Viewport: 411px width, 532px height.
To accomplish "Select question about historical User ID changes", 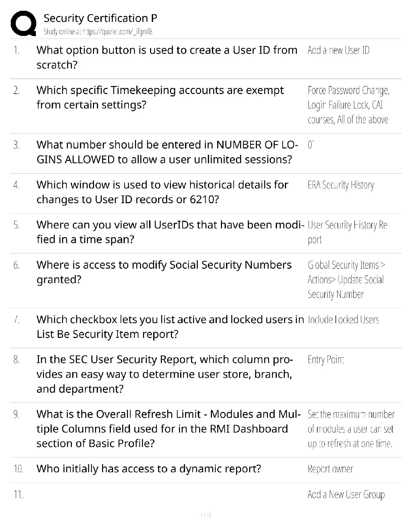I will point(162,192).
